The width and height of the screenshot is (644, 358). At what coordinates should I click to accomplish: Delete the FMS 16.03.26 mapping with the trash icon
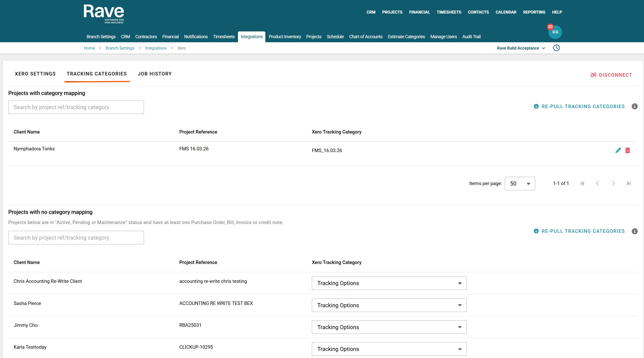(627, 150)
